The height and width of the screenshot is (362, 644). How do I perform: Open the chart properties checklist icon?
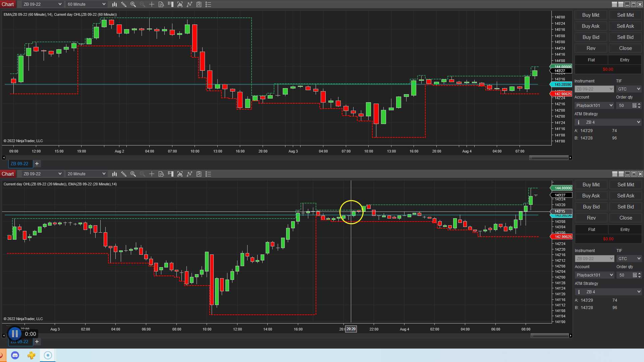[x=208, y=4]
